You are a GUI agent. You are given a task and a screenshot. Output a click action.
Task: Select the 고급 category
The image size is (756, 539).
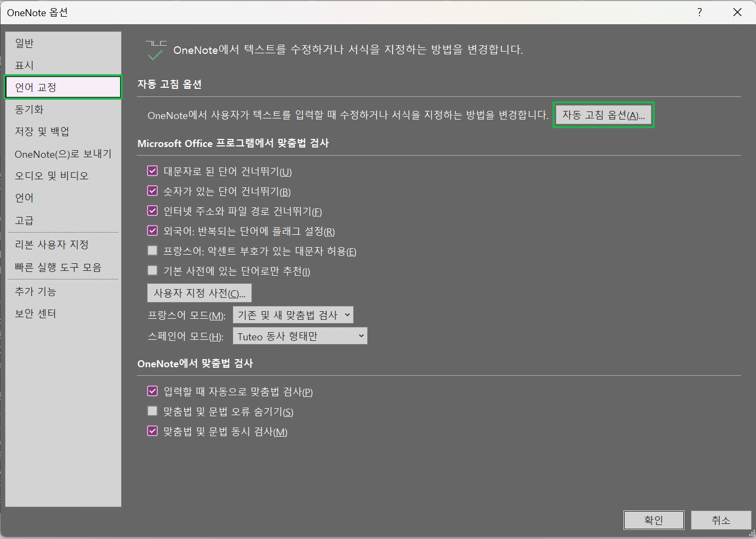(63, 220)
